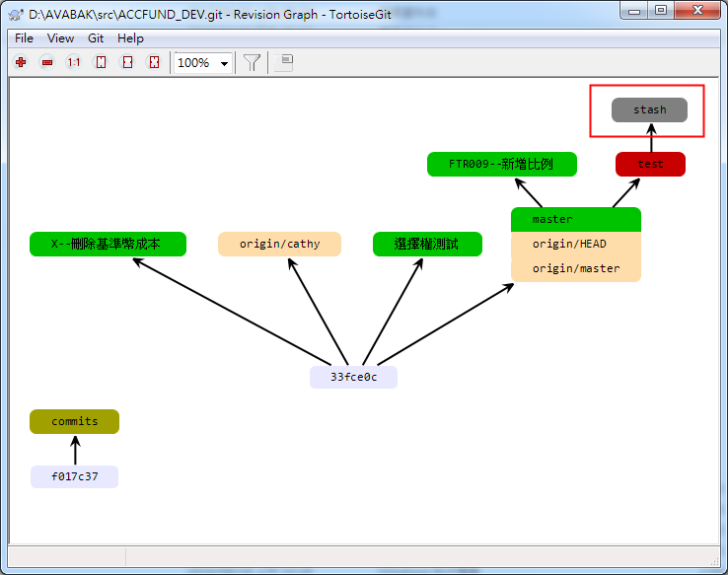Open the View menu

(x=60, y=38)
